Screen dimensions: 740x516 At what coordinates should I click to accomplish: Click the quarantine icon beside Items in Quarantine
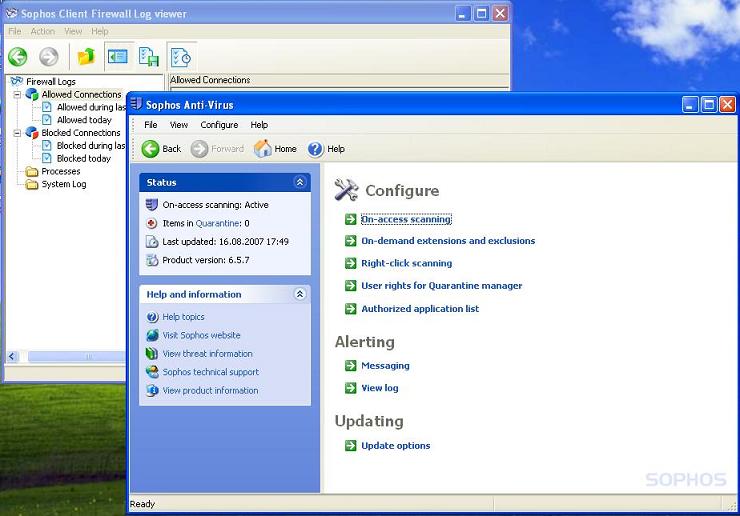tap(151, 223)
